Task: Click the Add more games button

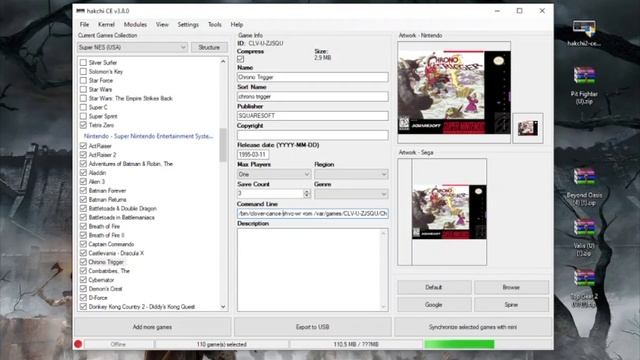Action: point(152,327)
